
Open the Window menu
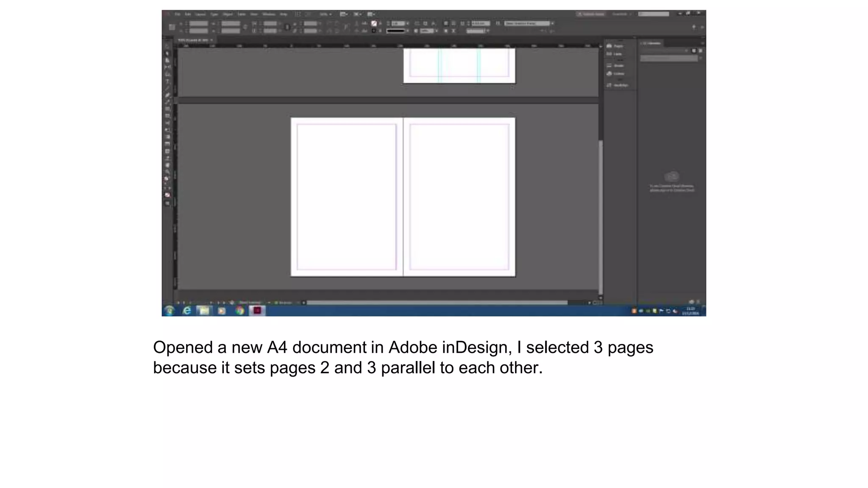coord(269,14)
